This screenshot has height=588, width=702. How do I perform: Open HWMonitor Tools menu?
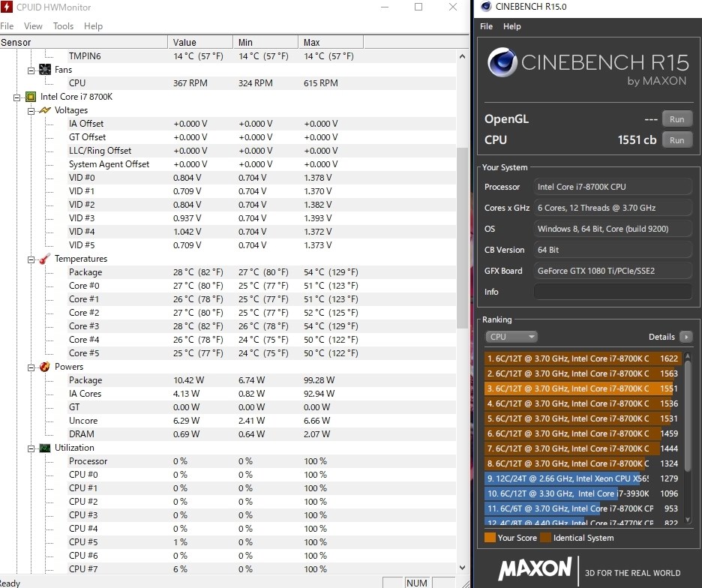pos(63,26)
